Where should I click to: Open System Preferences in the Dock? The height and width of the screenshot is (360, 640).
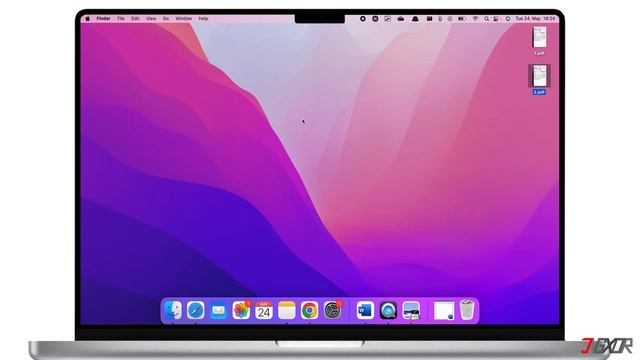pyautogui.click(x=332, y=311)
